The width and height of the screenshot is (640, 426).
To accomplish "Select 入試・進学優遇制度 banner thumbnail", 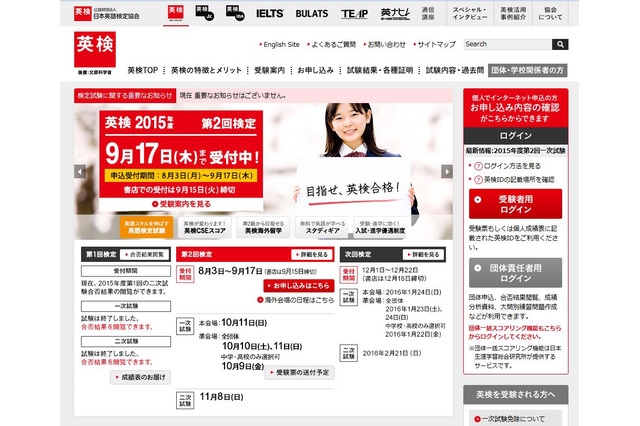I will pos(380,227).
